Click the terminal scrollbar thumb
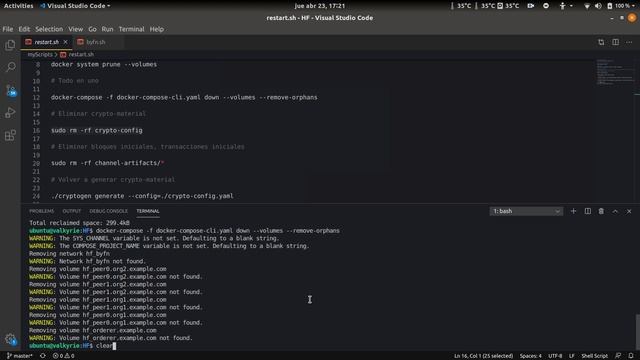640x360 pixels. click(x=637, y=331)
